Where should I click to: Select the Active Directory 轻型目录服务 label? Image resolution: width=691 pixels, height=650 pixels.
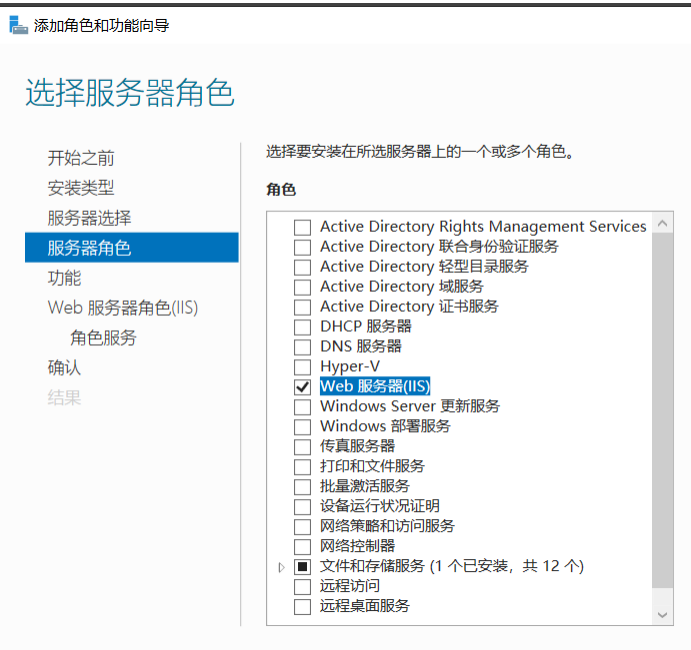point(424,266)
